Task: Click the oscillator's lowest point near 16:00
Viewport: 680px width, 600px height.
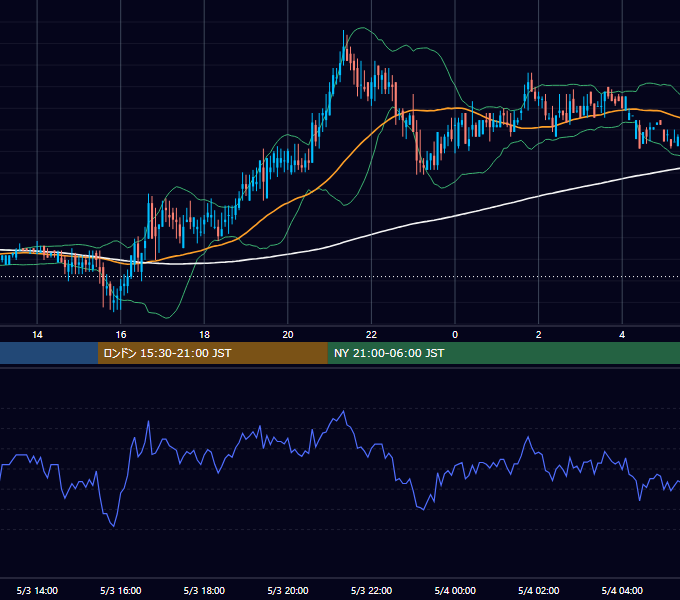Action: tap(114, 526)
